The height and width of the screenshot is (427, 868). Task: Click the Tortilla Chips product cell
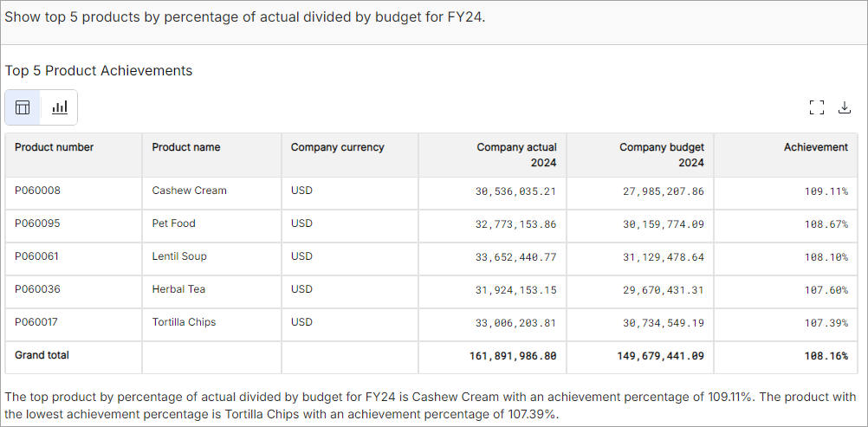[184, 322]
